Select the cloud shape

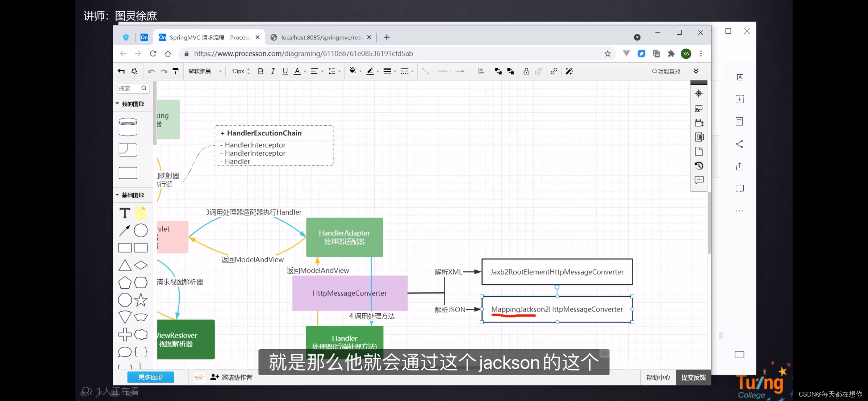[141, 335]
